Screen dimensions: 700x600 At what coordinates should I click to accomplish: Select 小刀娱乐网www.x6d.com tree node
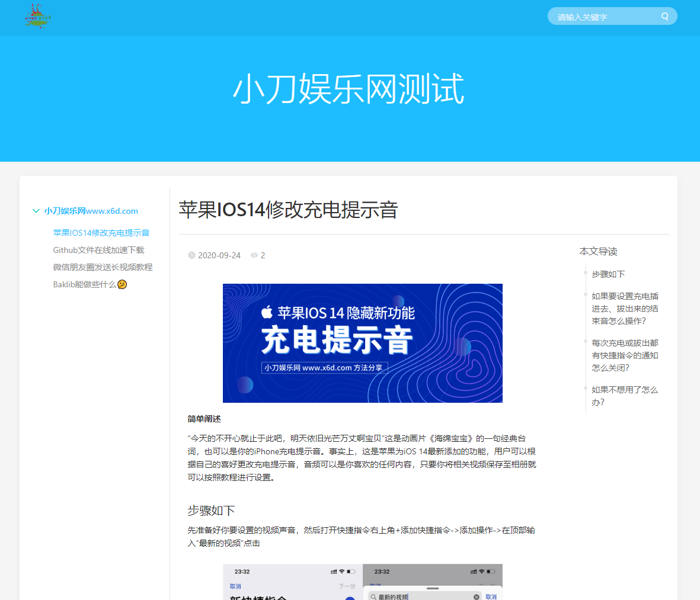91,211
